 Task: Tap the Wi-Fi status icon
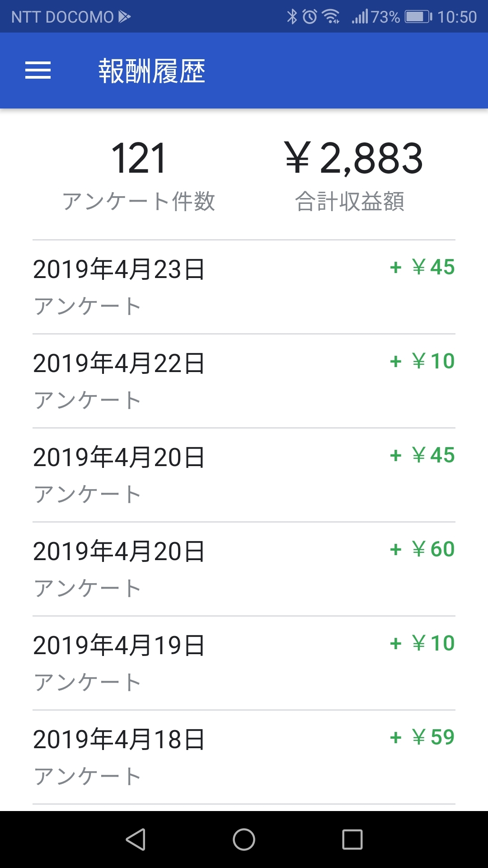click(331, 17)
